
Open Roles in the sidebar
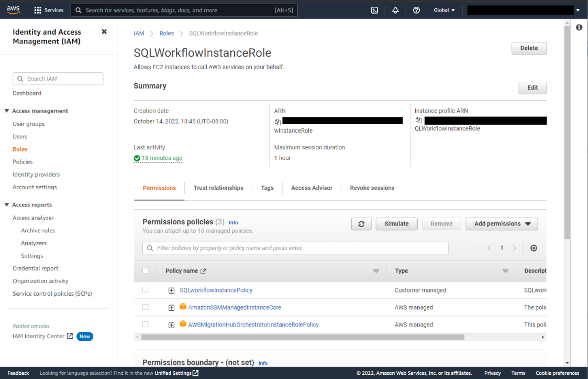pos(20,149)
